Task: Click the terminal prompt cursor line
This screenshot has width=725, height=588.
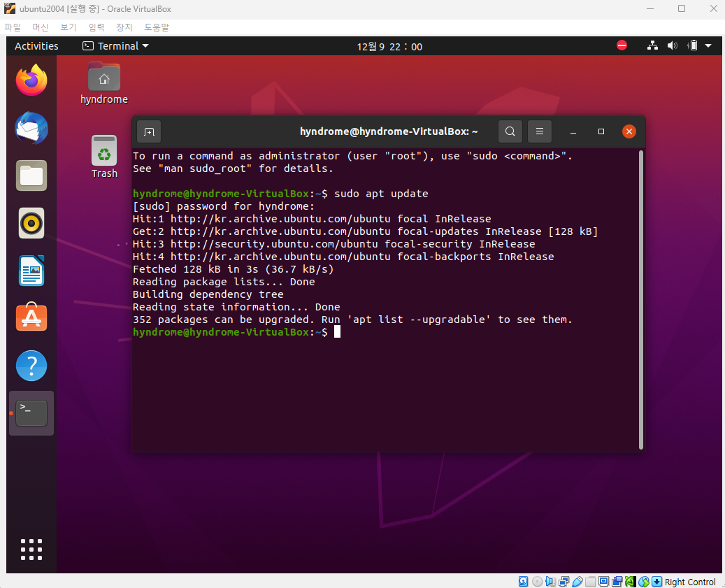Action: (237, 332)
